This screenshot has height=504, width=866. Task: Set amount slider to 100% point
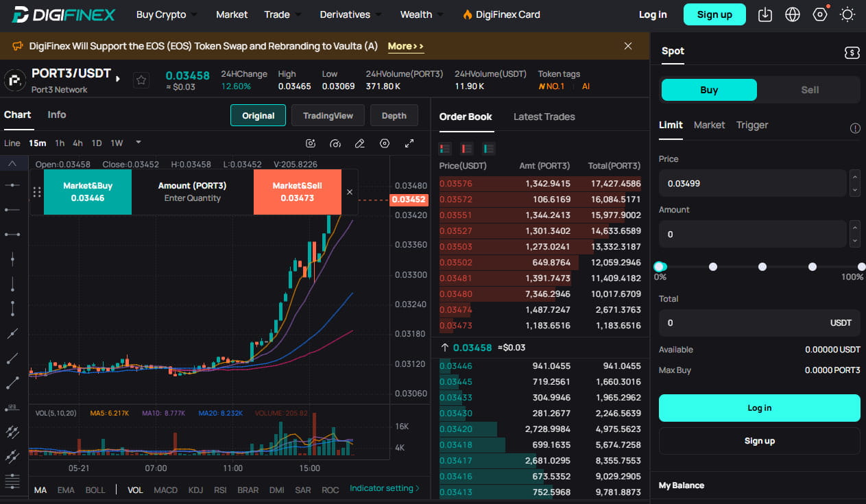coord(861,267)
